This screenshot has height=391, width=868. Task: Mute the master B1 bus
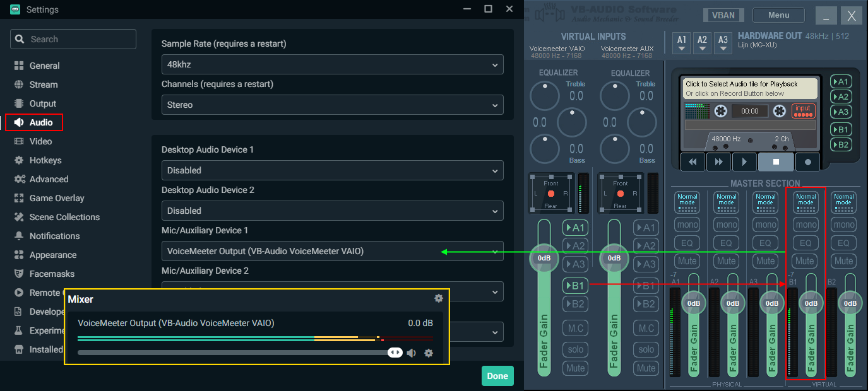[805, 261]
